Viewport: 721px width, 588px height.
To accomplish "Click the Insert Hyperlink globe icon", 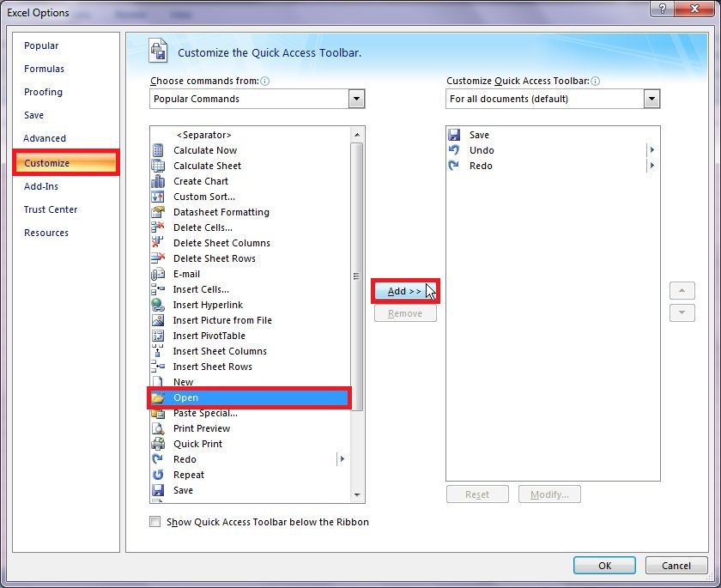I will pos(158,305).
